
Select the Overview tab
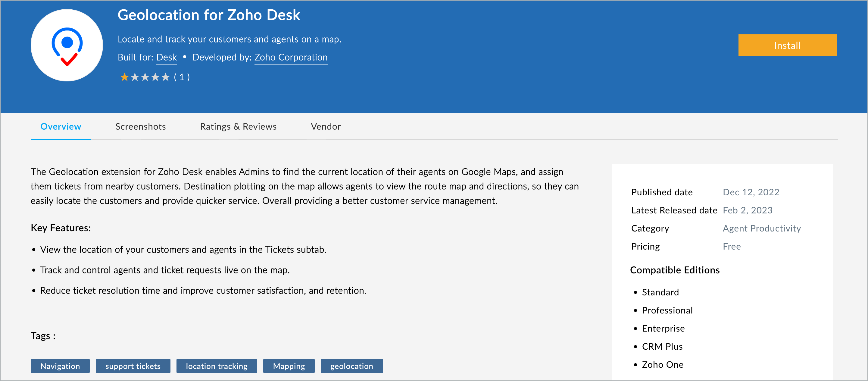coord(61,126)
